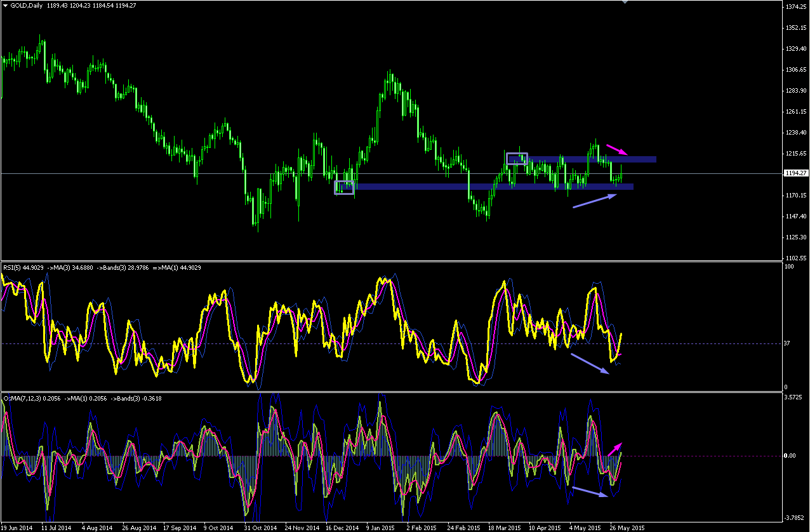
Task: Click the 1261.15 price scale value
Action: (795, 111)
